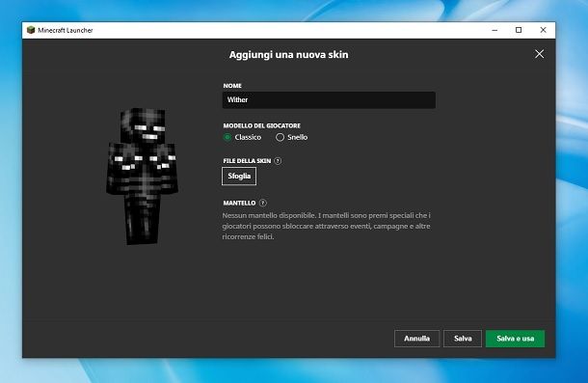The width and height of the screenshot is (588, 383).
Task: Click the green Salva e usa button
Action: click(516, 339)
